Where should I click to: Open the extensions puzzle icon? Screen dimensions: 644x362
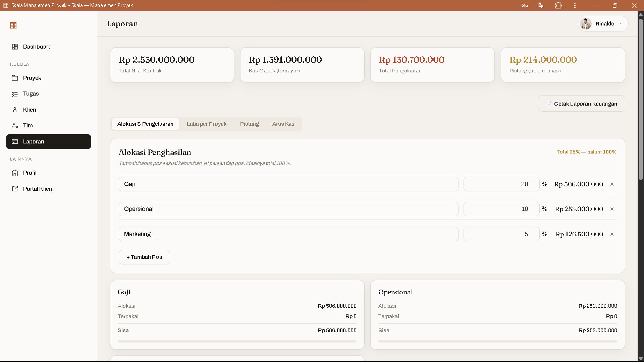pos(558,5)
